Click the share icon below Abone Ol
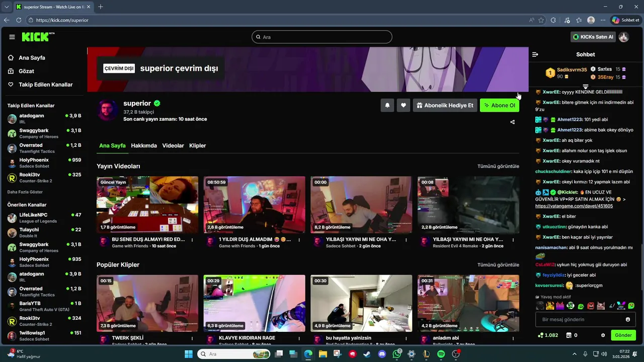644x362 pixels. [x=513, y=122]
